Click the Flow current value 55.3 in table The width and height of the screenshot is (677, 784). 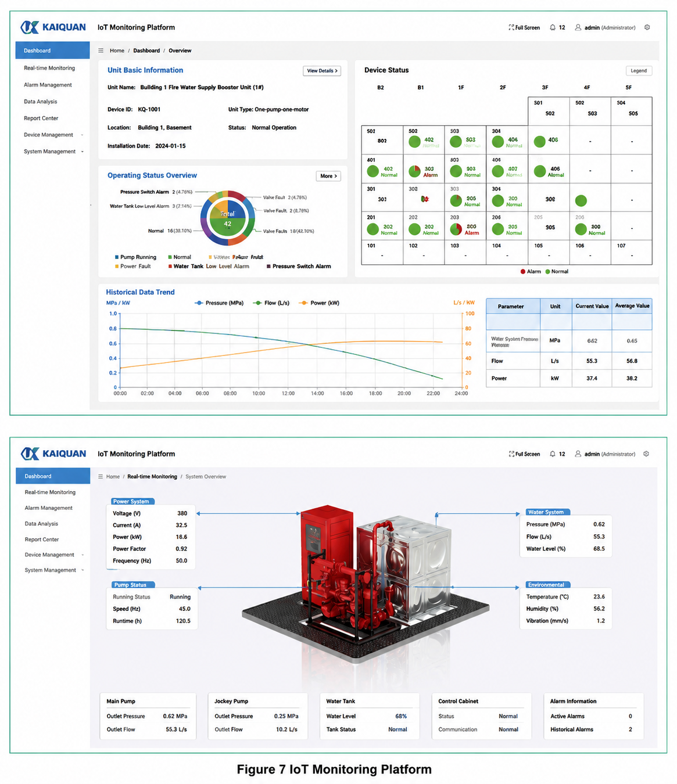(592, 361)
